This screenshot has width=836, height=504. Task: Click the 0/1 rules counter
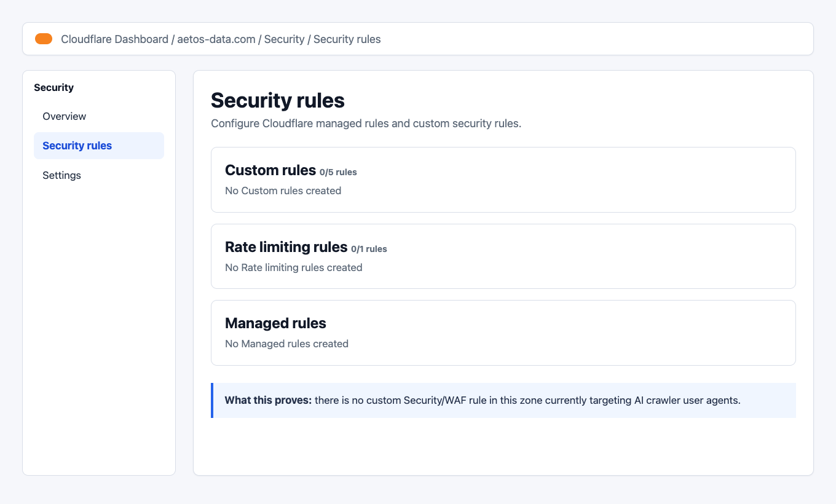tap(369, 249)
